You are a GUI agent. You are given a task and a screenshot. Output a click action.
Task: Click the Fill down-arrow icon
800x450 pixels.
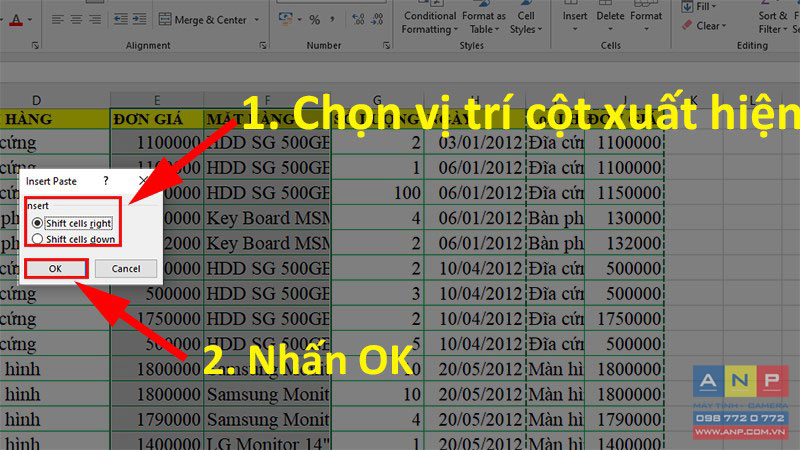tap(687, 7)
